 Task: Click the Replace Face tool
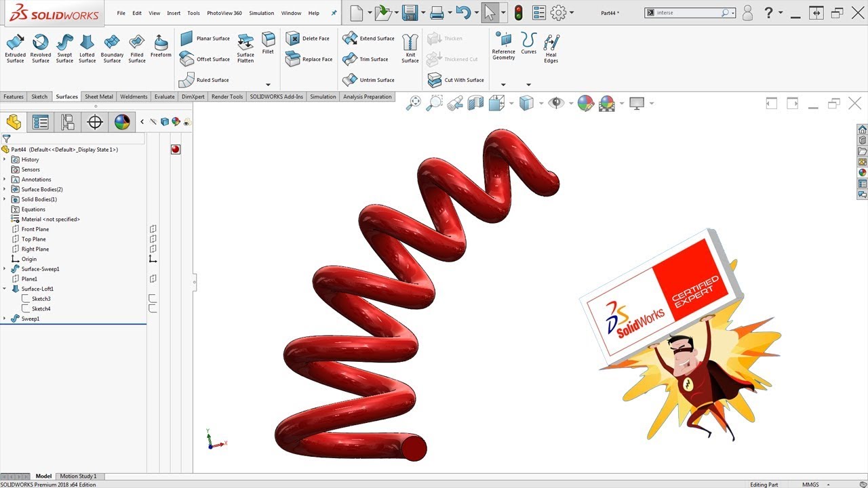[x=309, y=59]
